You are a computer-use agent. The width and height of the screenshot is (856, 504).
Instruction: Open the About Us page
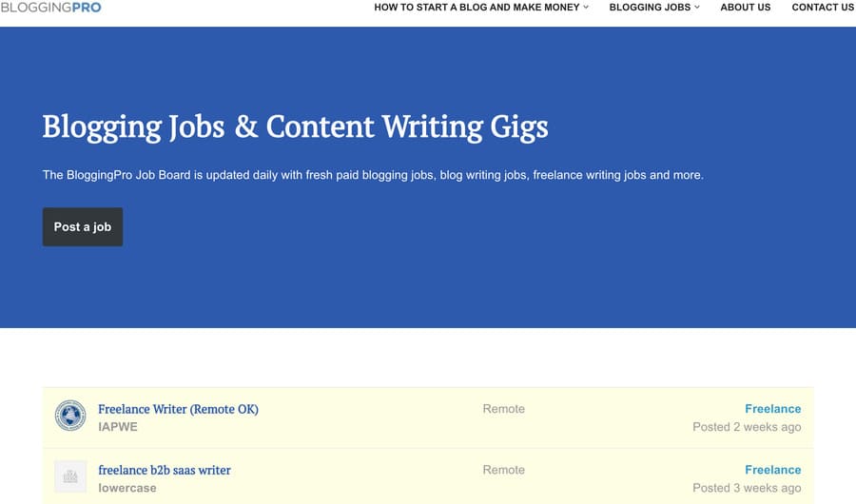tap(746, 8)
